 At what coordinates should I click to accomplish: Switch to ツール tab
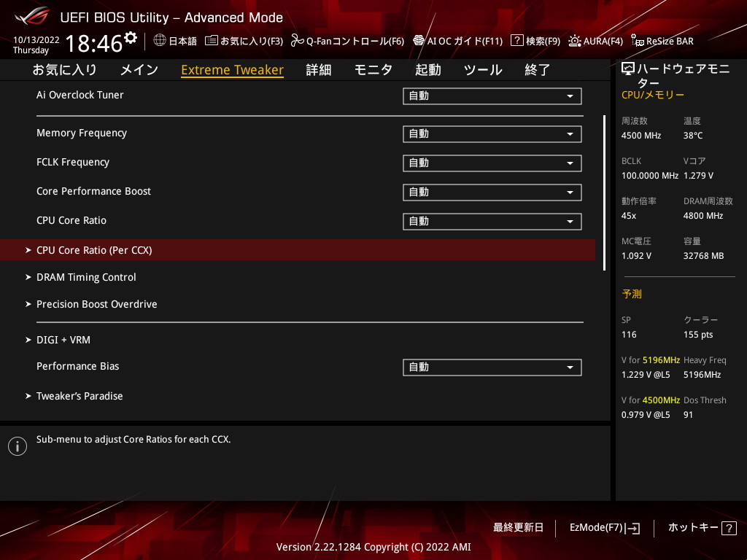click(x=483, y=70)
